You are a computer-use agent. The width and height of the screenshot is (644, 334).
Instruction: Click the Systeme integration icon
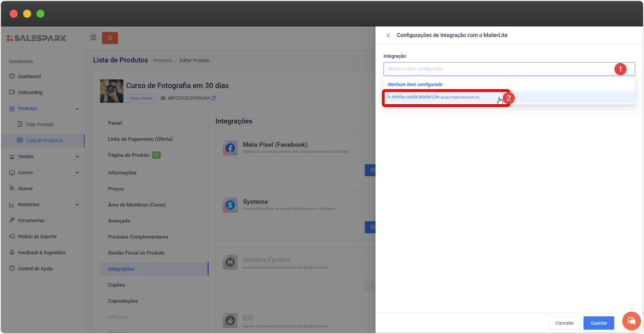[230, 205]
